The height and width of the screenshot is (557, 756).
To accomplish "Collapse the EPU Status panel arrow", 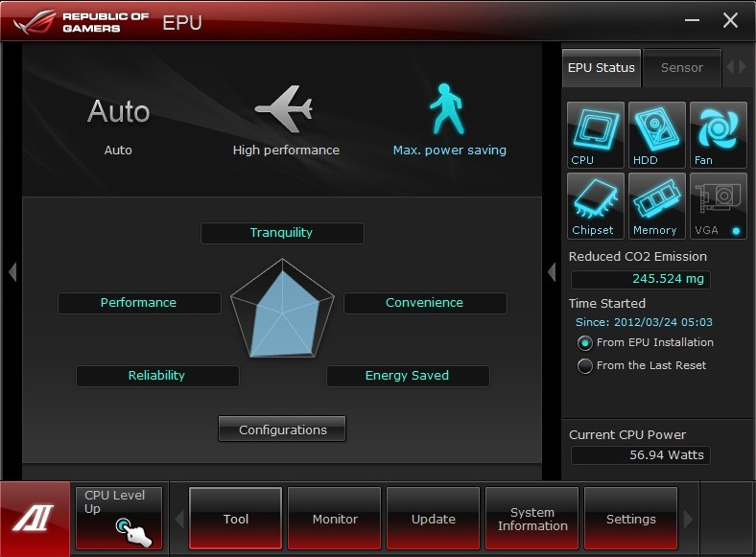I will pos(552,272).
